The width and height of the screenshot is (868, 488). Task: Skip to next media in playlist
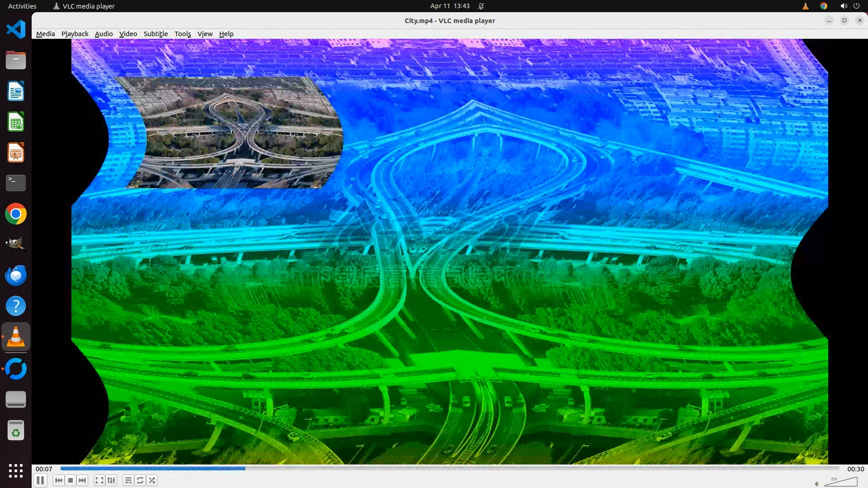pyautogui.click(x=82, y=480)
